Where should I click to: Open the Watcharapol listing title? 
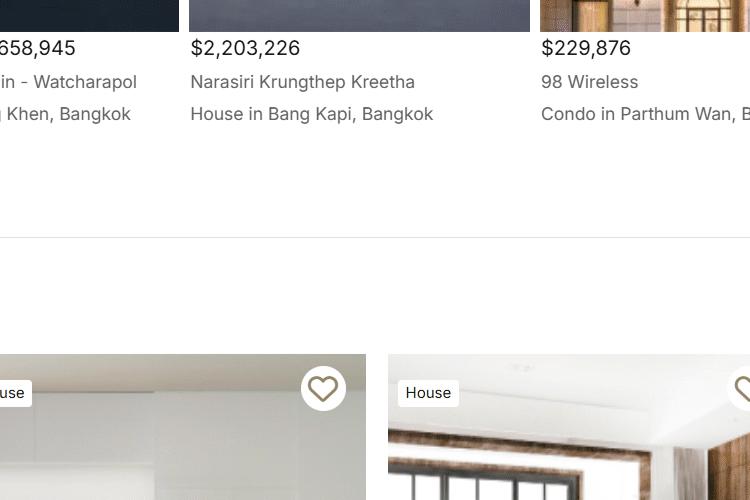pyautogui.click(x=68, y=82)
